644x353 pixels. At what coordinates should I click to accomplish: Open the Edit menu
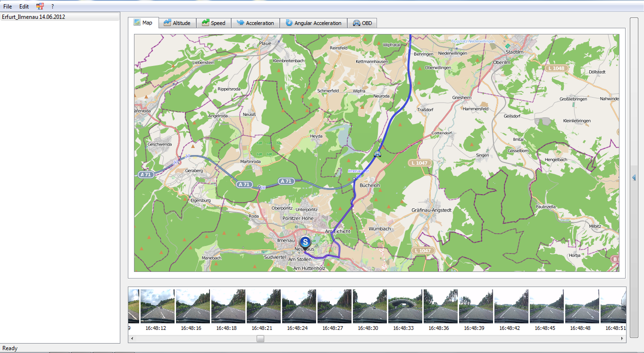tap(24, 7)
